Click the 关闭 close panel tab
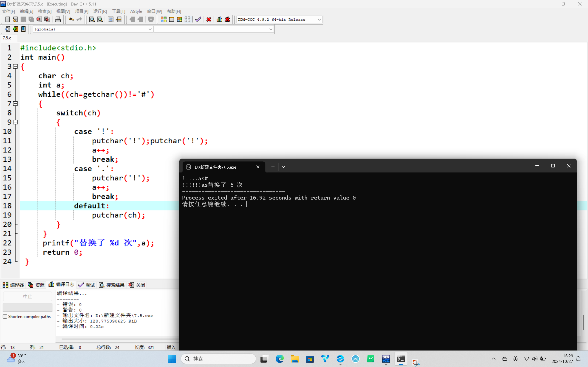This screenshot has height=367, width=588. pos(137,285)
